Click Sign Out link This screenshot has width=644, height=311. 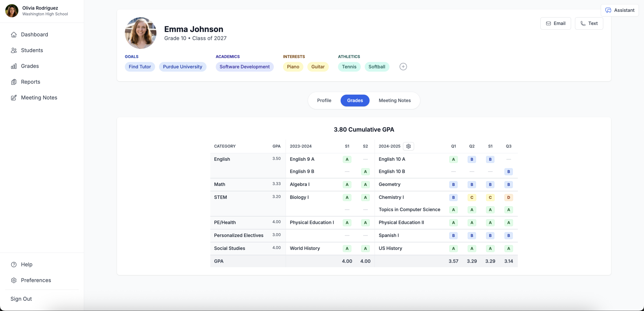[21, 299]
